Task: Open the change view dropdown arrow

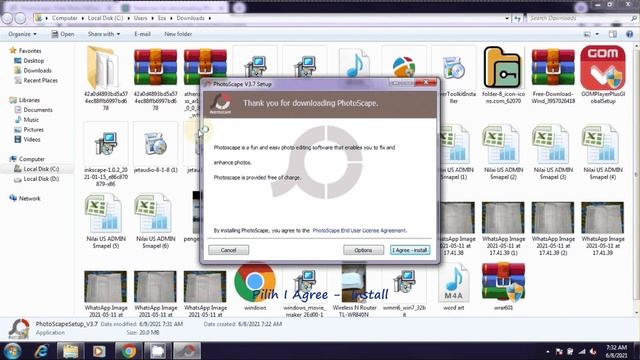Action: click(597, 34)
